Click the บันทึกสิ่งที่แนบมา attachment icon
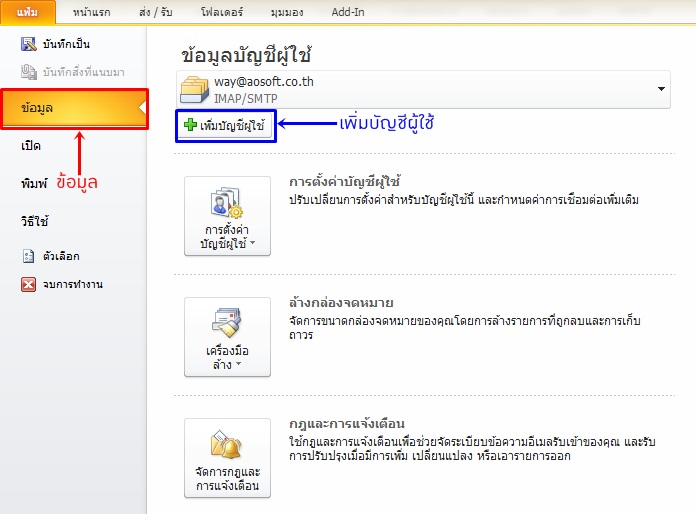 28,71
